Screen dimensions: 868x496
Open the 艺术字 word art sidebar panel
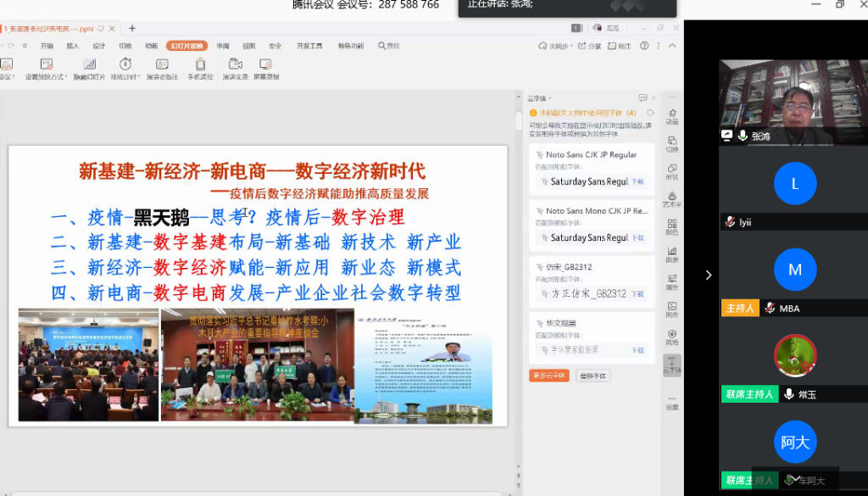coord(672,197)
